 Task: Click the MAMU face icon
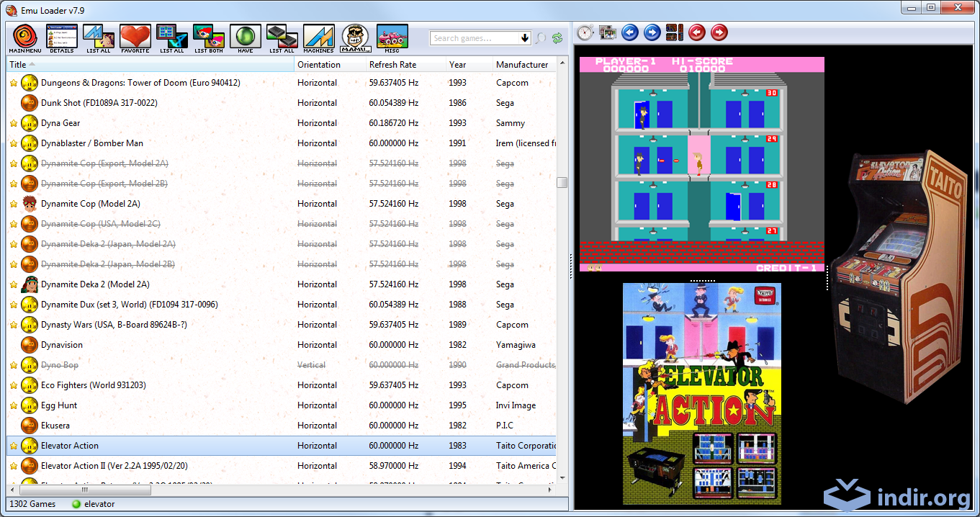355,37
